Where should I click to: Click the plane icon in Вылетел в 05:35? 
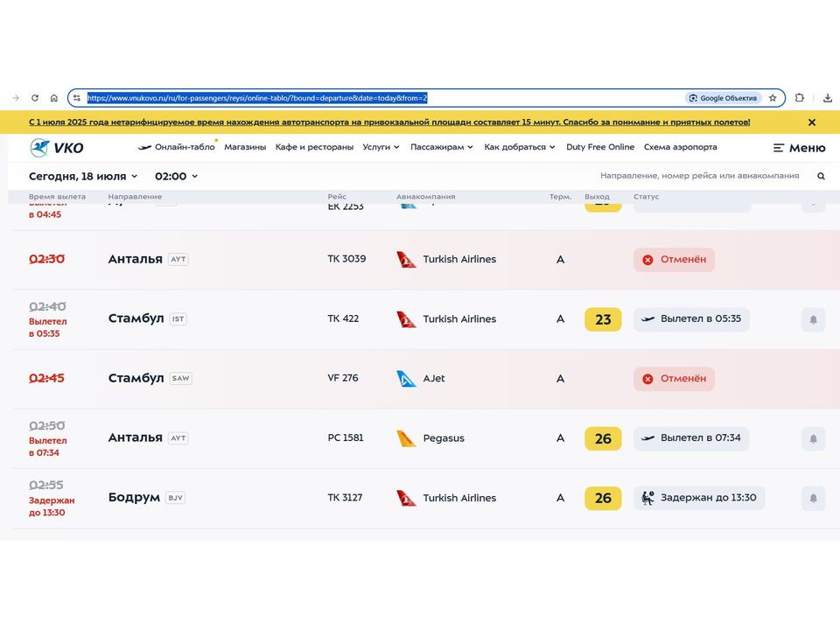pos(648,318)
